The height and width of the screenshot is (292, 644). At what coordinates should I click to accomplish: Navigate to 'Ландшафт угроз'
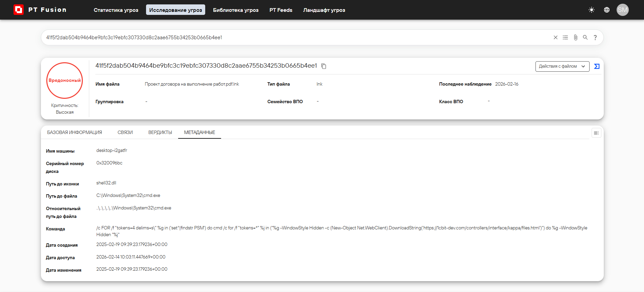coord(324,10)
